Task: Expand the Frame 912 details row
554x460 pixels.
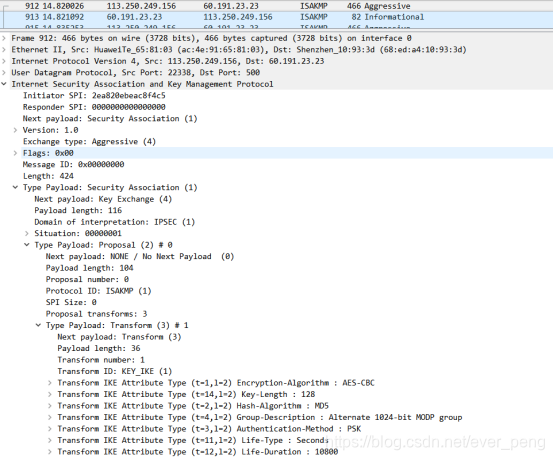Action: [x=4, y=38]
